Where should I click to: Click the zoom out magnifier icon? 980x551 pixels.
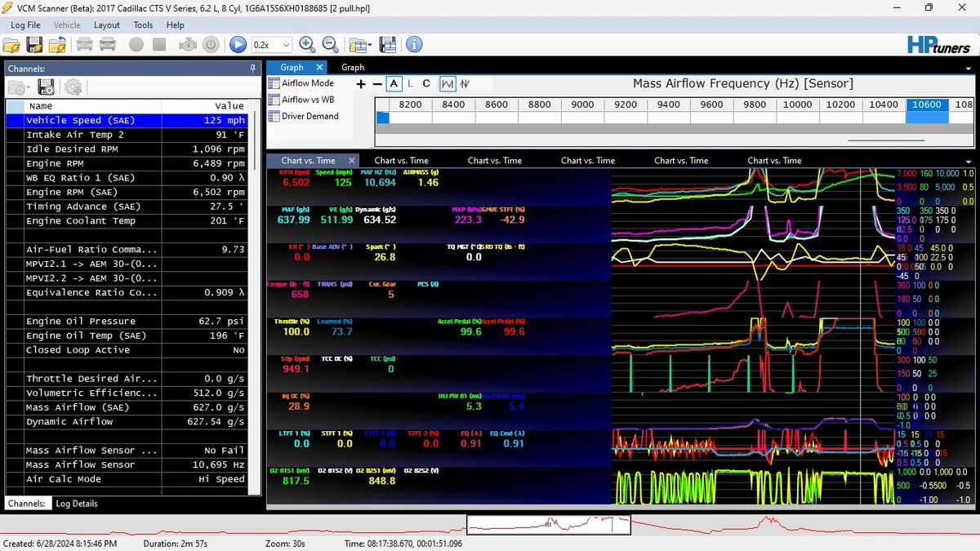(330, 45)
